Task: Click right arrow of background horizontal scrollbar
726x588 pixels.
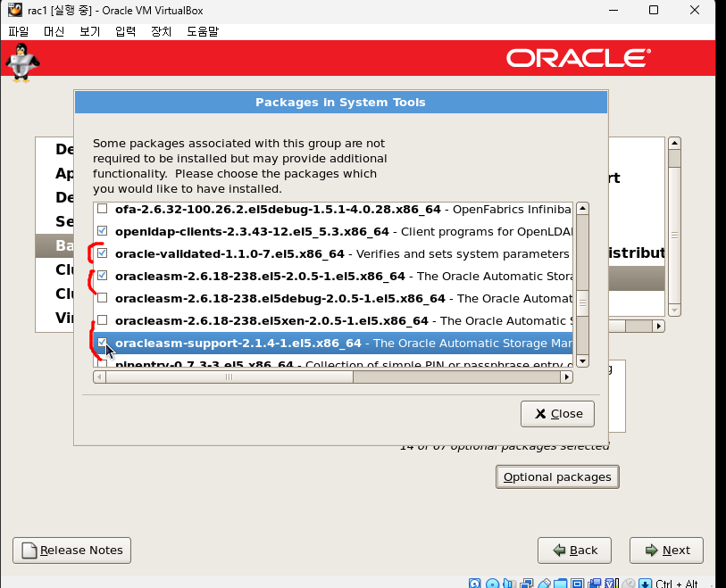Action: coord(658,327)
